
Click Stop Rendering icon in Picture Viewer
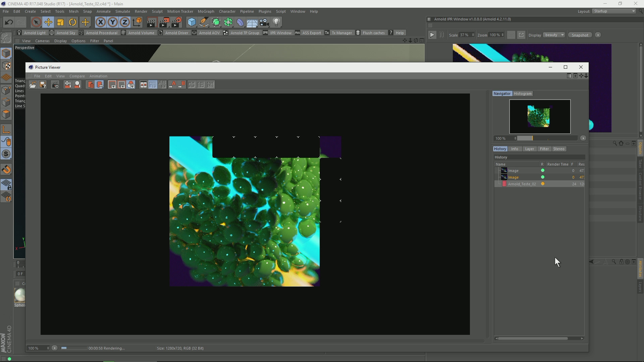tap(55, 85)
